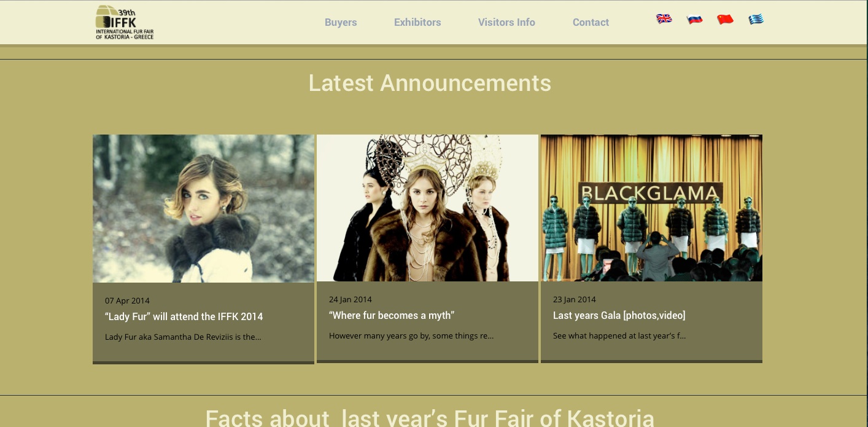This screenshot has height=427, width=868.
Task: Open the Lady Fur portrait thumbnail
Action: click(x=203, y=208)
